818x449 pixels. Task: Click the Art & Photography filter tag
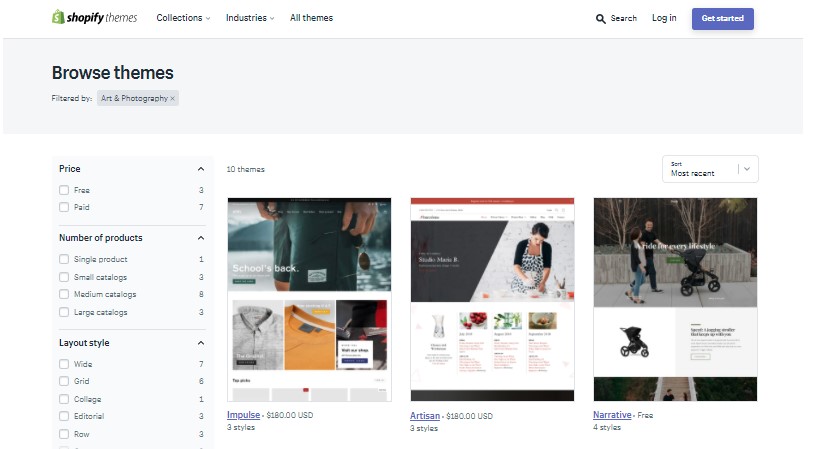tap(138, 98)
